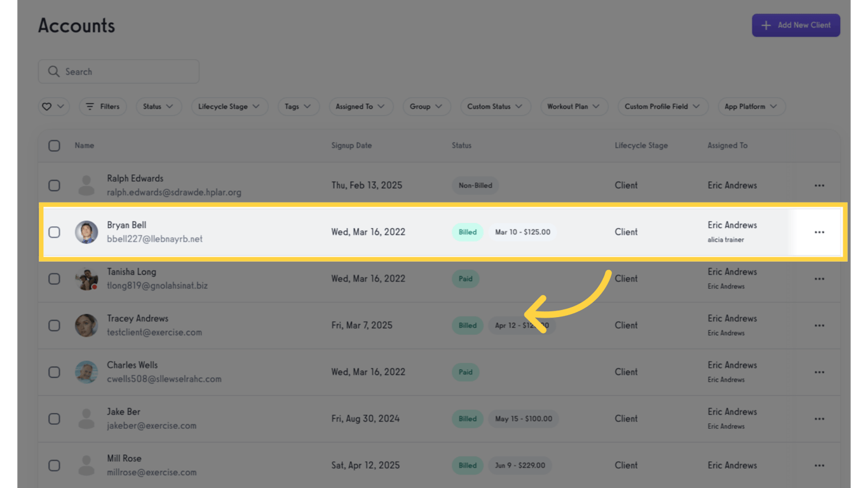This screenshot has height=488, width=868.
Task: Open the Status filter dropdown
Action: [159, 106]
